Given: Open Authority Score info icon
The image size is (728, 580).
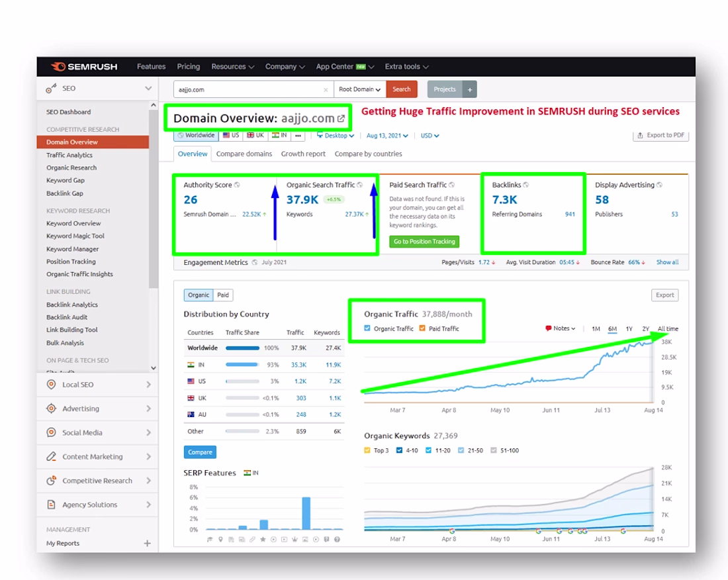Looking at the screenshot, I should pos(237,185).
